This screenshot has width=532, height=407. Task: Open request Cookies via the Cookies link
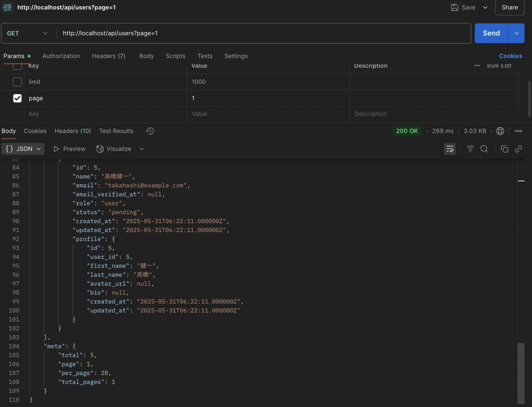(511, 56)
